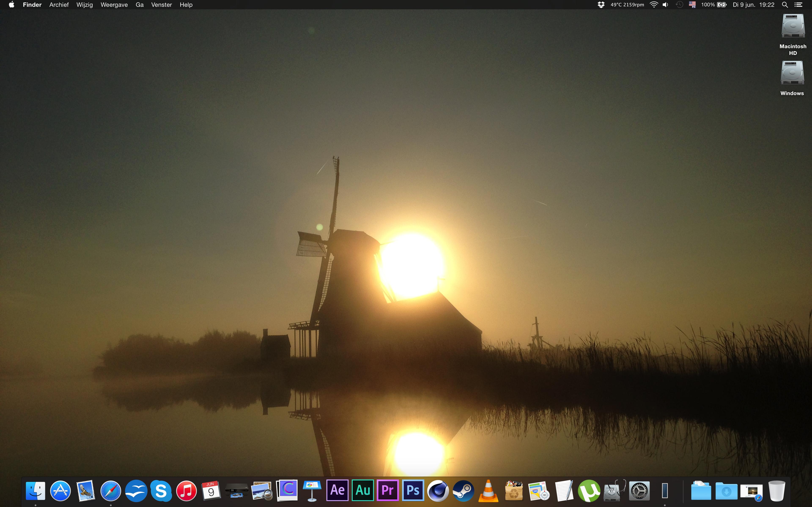This screenshot has height=507, width=812.
Task: Open the US keyboard input source menu
Action: pos(692,5)
